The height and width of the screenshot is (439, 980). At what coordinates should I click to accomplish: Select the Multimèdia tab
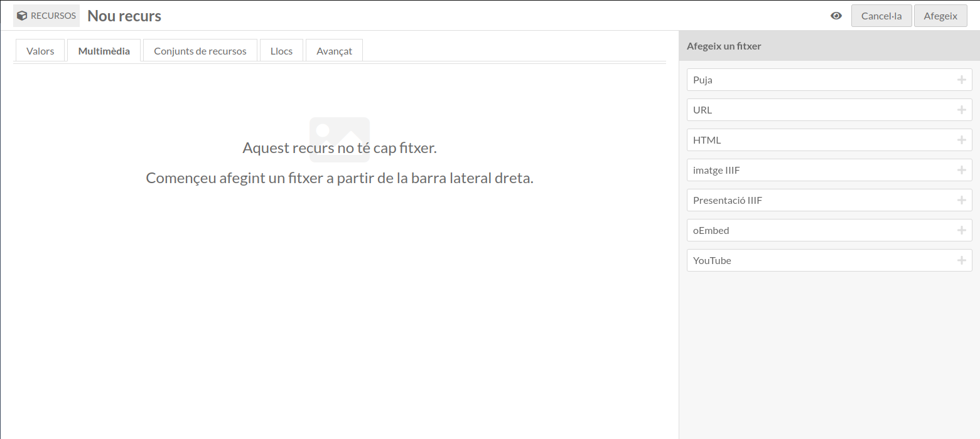[x=104, y=51]
